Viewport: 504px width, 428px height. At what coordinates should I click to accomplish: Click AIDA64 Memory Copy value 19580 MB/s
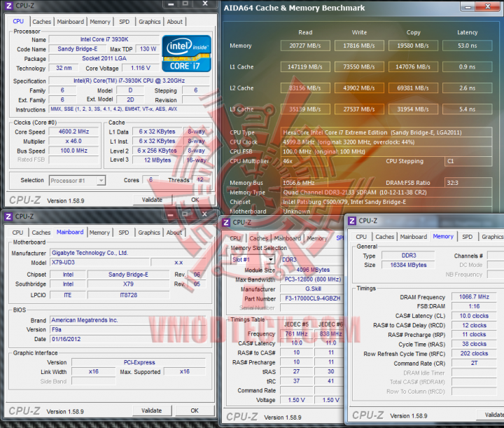[413, 46]
